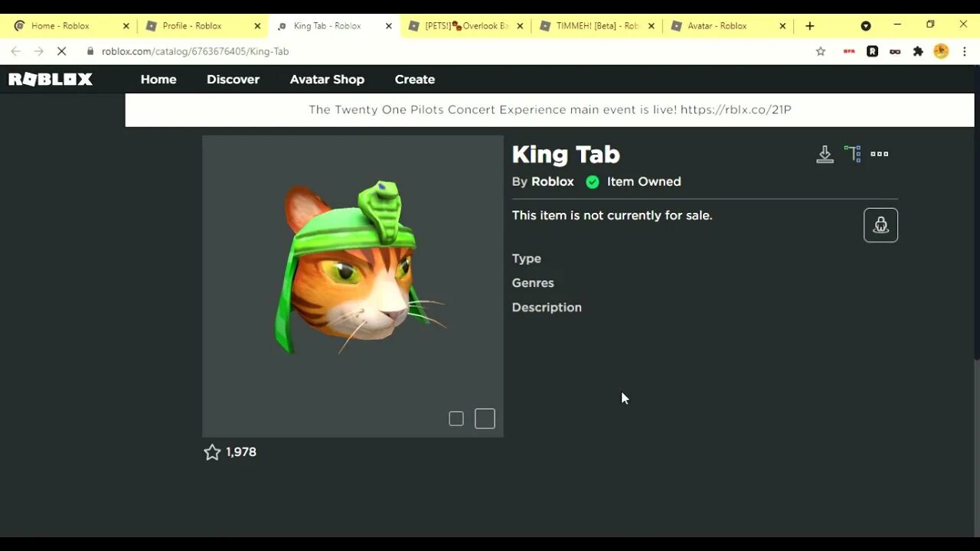Click the Description label
The width and height of the screenshot is (980, 551).
coord(547,308)
